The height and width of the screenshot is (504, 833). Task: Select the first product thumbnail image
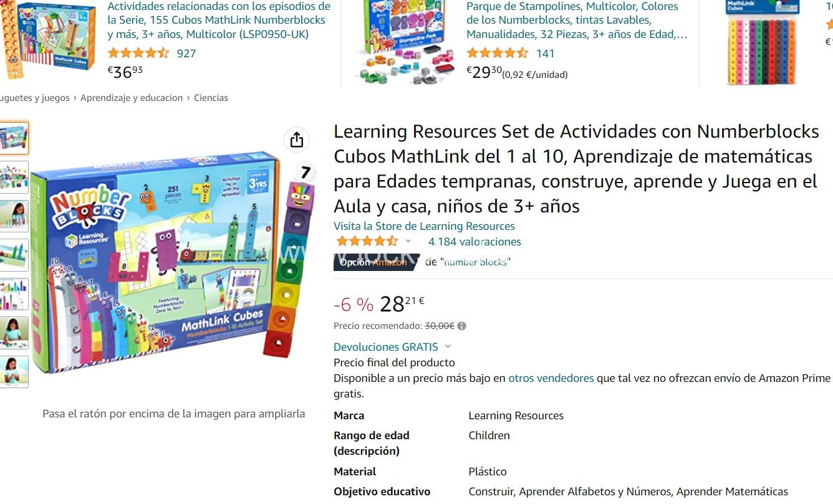click(14, 138)
